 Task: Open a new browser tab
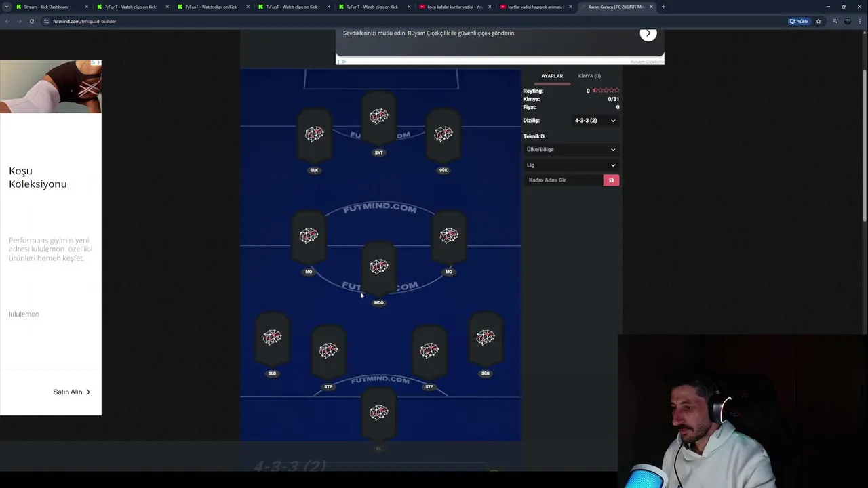click(x=663, y=7)
